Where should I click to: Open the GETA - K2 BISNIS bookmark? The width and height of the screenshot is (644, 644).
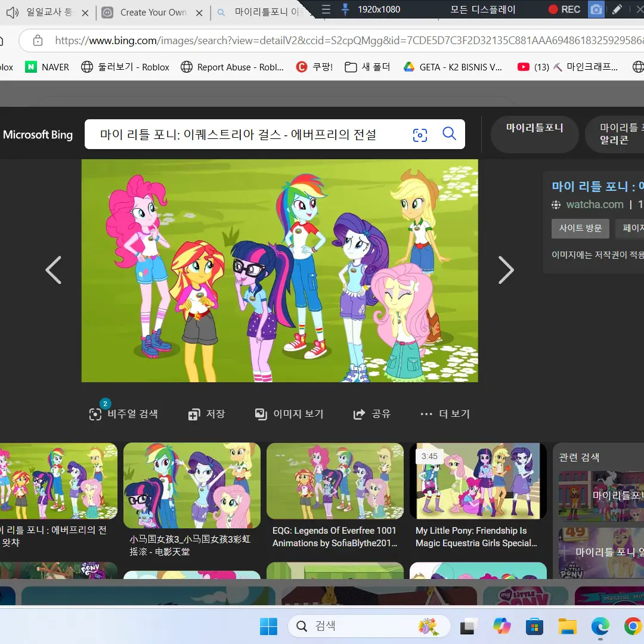453,67
